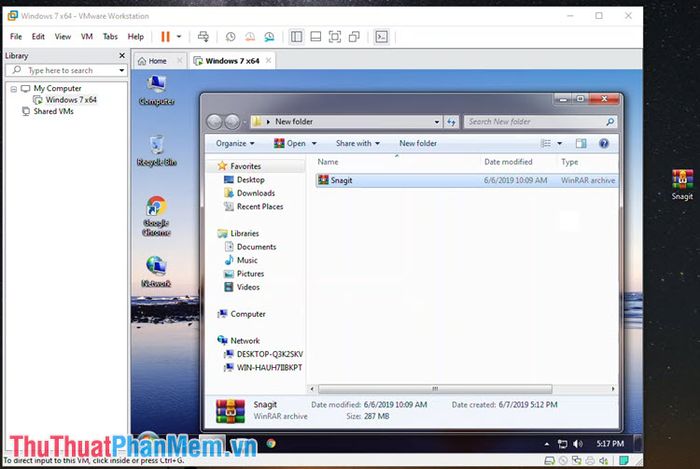The width and height of the screenshot is (700, 469).
Task: Open the snapshot manager
Action: [x=269, y=37]
